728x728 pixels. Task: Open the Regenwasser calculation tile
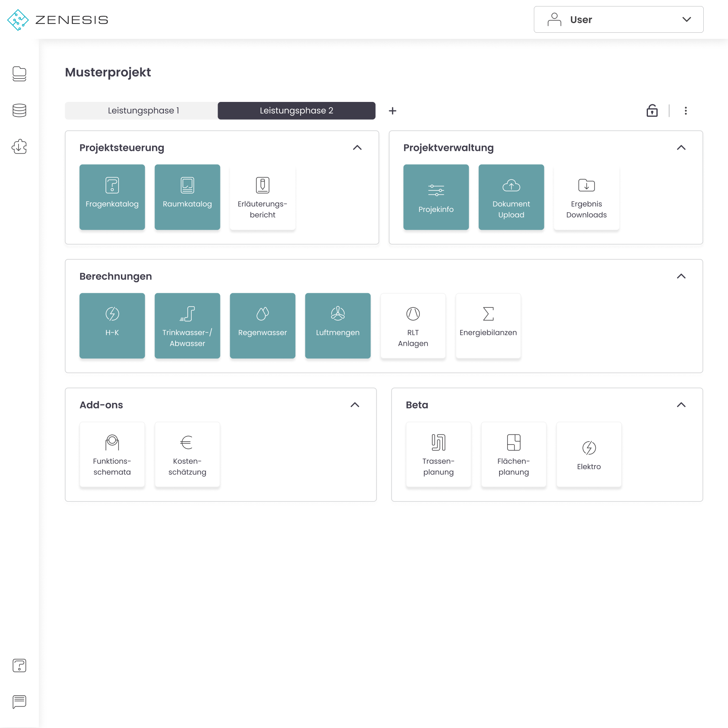[x=262, y=326]
